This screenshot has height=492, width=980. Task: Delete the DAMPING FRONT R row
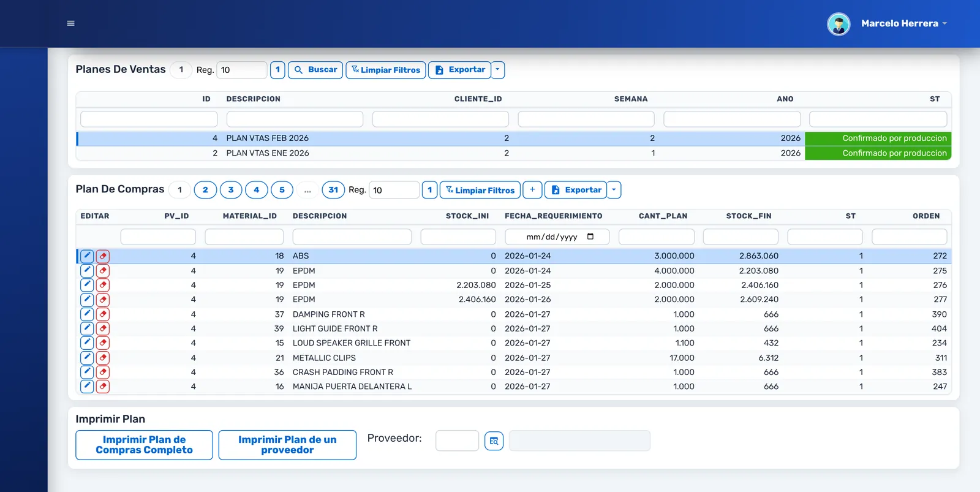103,314
